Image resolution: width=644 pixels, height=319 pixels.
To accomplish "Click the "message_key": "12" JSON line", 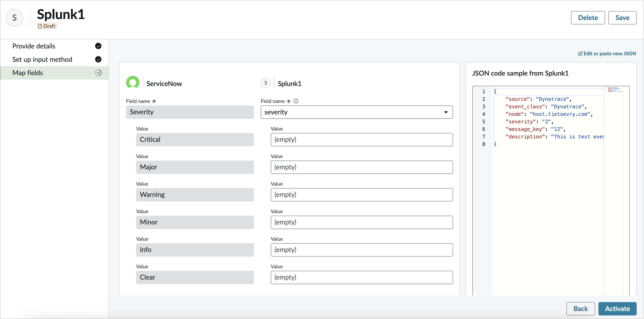I will (535, 129).
